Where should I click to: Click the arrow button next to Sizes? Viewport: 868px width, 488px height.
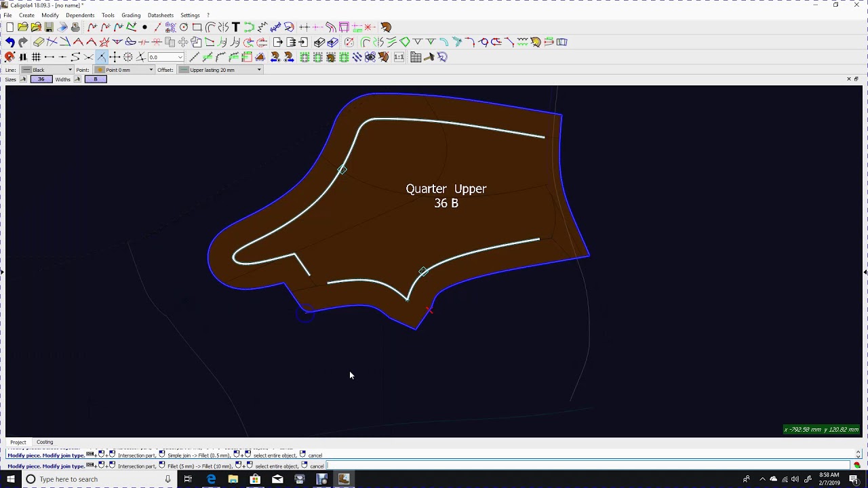click(23, 79)
